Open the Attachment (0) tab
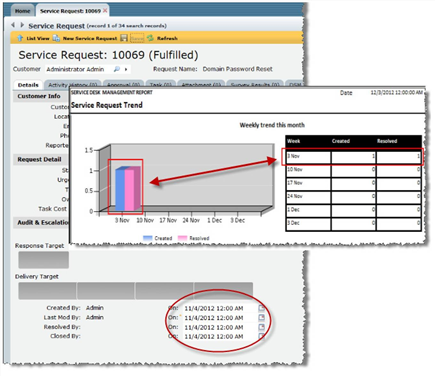 click(x=201, y=85)
